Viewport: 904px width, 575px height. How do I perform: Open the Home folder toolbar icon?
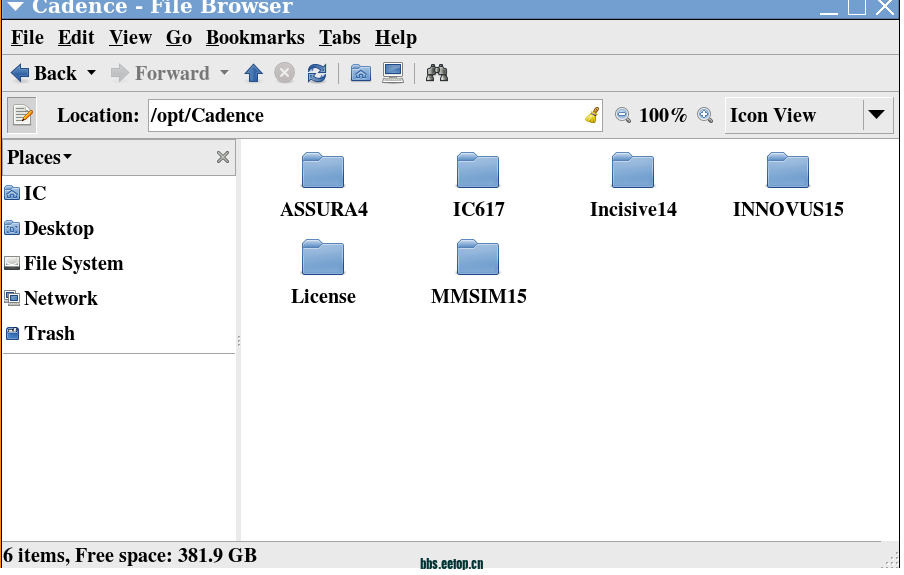361,73
